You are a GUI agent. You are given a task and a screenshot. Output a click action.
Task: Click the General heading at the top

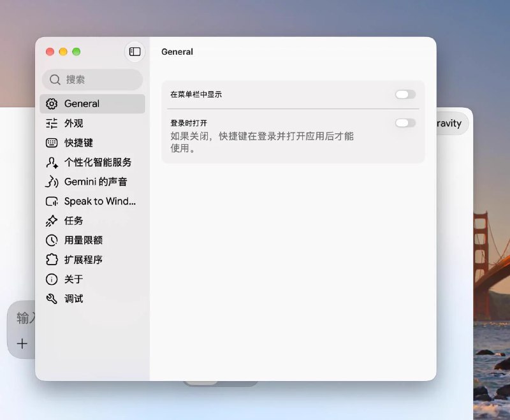coord(177,52)
